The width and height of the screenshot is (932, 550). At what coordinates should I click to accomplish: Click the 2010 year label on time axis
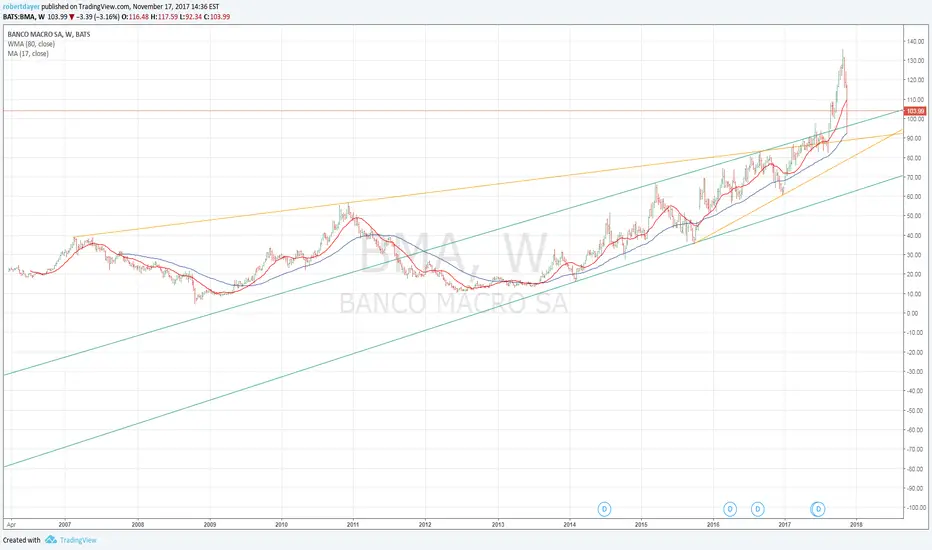point(281,524)
